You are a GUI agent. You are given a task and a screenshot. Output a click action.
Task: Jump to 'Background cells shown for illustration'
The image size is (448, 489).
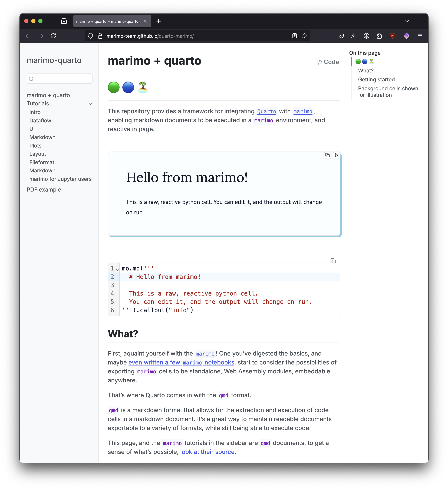pyautogui.click(x=388, y=92)
